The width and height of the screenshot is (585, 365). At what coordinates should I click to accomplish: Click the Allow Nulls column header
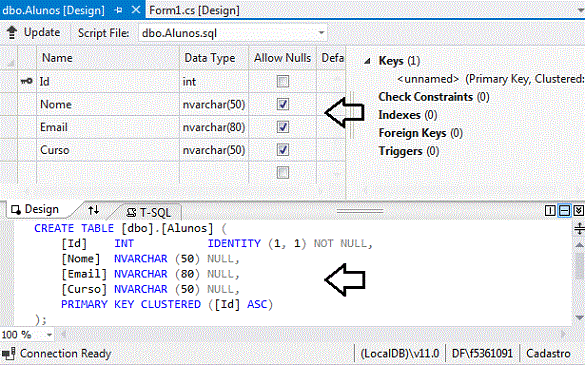click(x=282, y=58)
